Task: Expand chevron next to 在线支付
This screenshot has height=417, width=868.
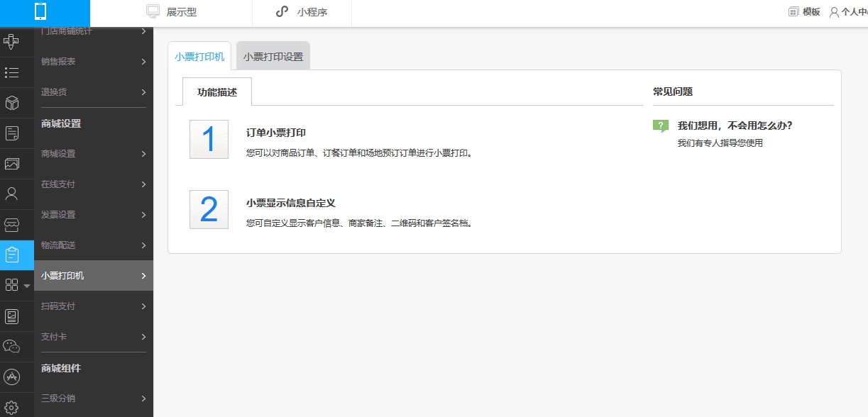Action: 143,184
